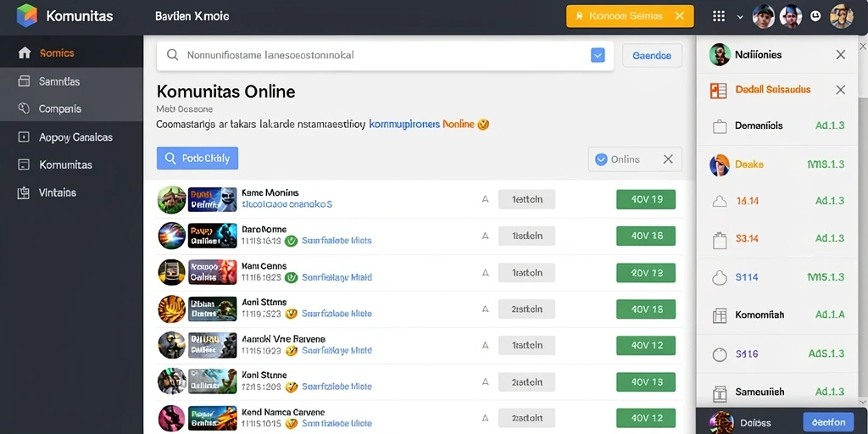This screenshot has height=434, width=868.
Task: Select the Compenis sidebar item
Action: point(71,108)
